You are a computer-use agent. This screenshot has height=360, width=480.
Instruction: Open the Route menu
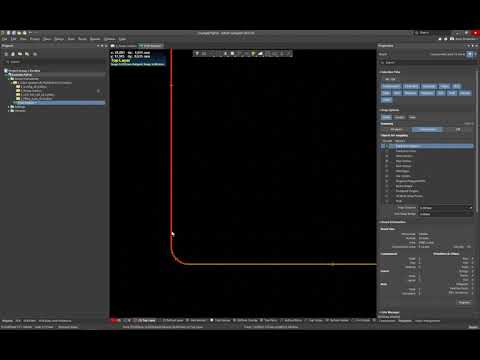point(82,39)
